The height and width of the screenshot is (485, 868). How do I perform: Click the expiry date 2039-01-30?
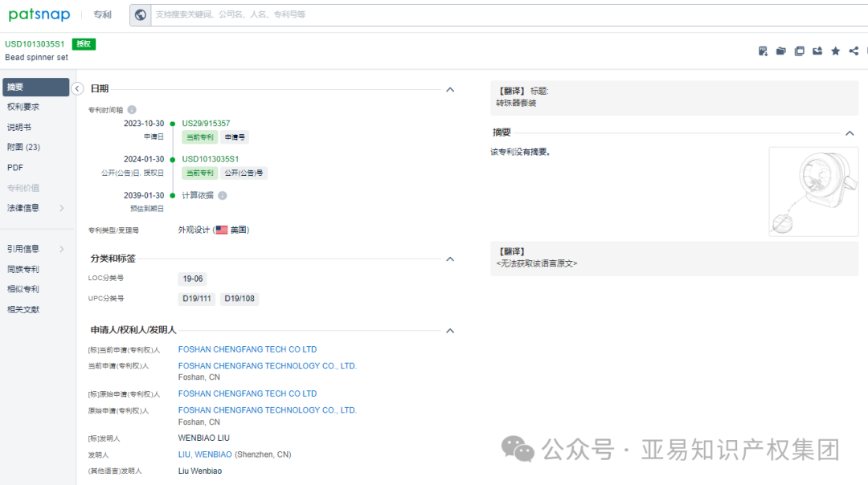[x=144, y=196]
